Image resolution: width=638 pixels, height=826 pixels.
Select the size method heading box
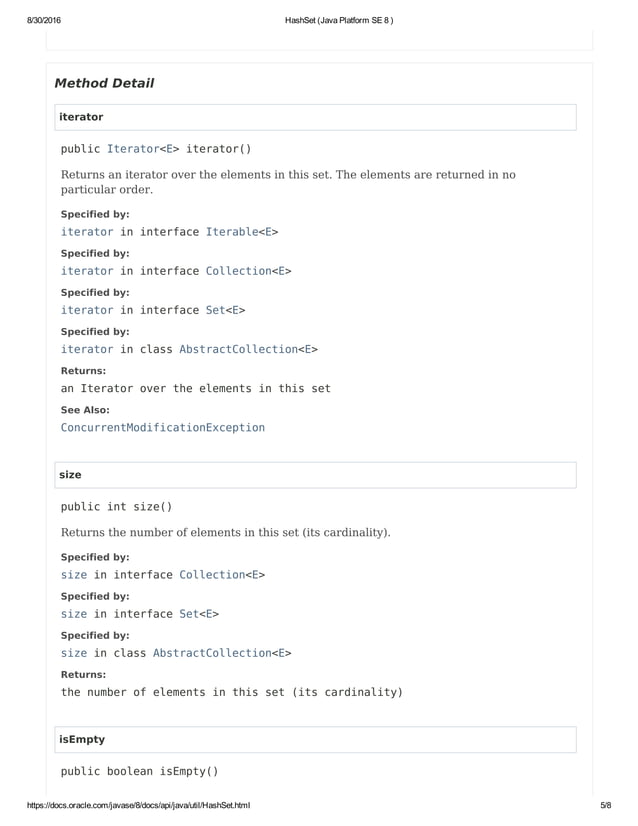(316, 475)
